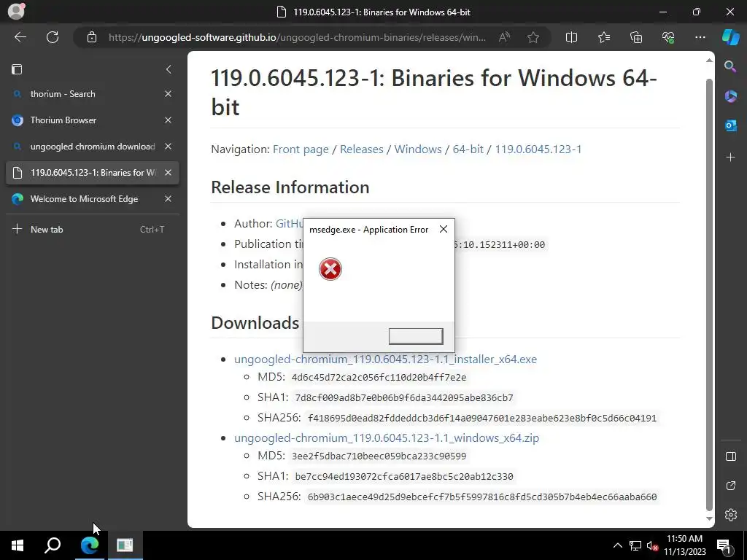Click the Edge icon in taskbar

[90, 545]
